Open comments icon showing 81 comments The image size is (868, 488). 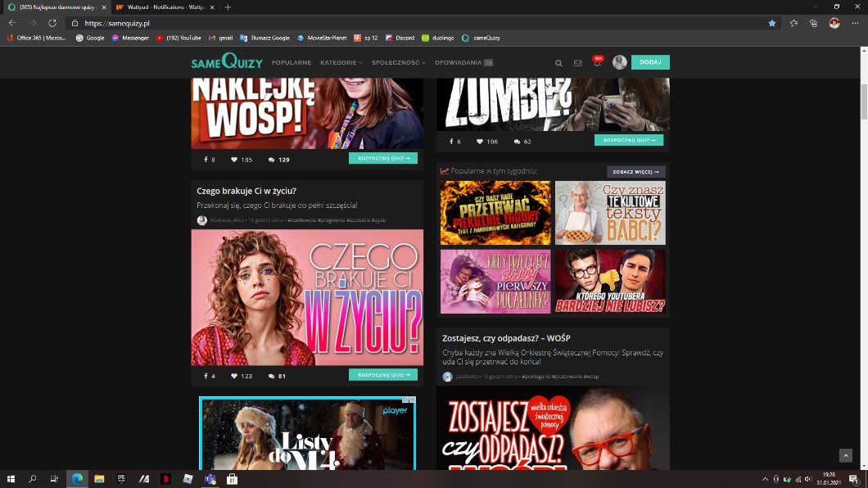tap(272, 376)
